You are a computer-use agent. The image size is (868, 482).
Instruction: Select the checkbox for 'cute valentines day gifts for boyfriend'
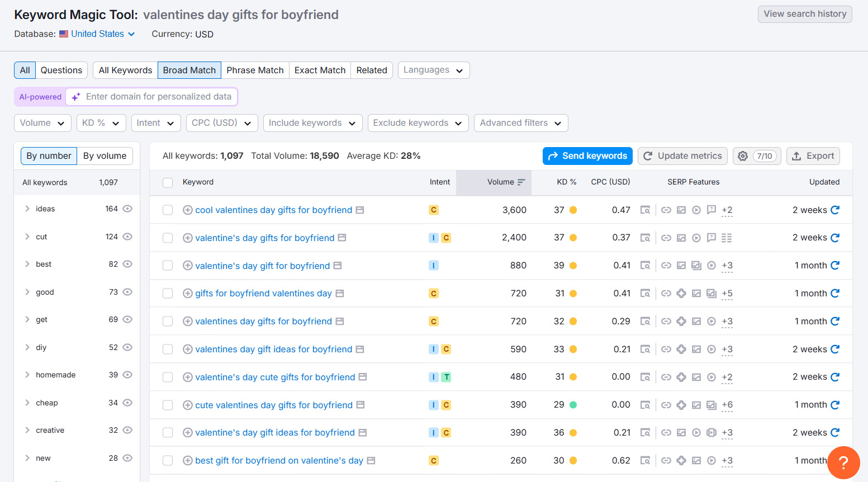168,405
